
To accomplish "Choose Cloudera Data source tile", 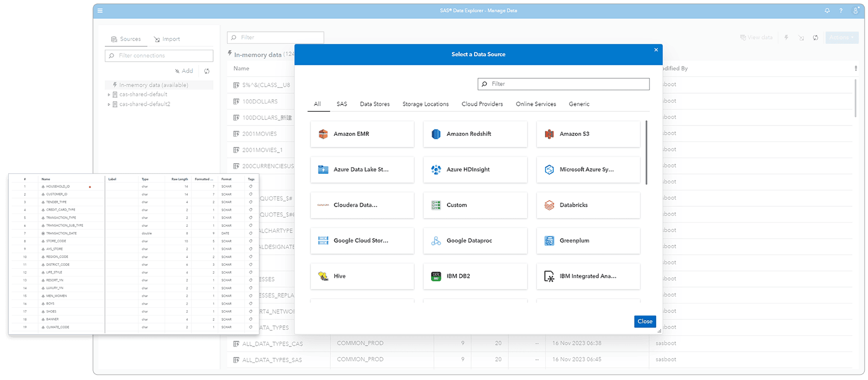I will (x=362, y=205).
